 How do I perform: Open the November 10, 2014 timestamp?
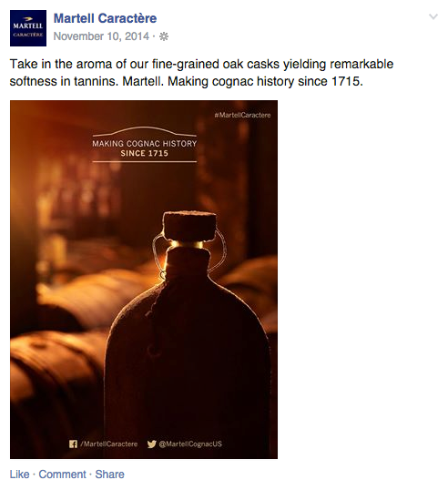[x=101, y=36]
